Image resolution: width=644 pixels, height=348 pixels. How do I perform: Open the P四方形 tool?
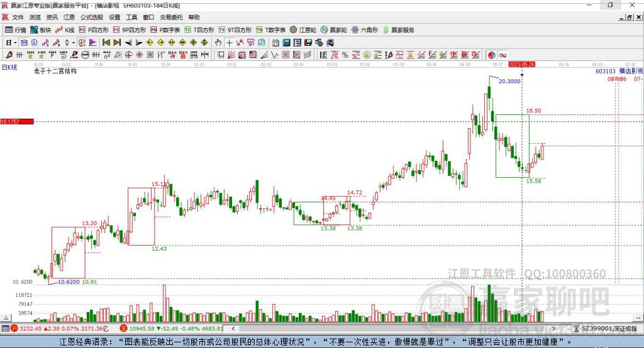click(94, 30)
